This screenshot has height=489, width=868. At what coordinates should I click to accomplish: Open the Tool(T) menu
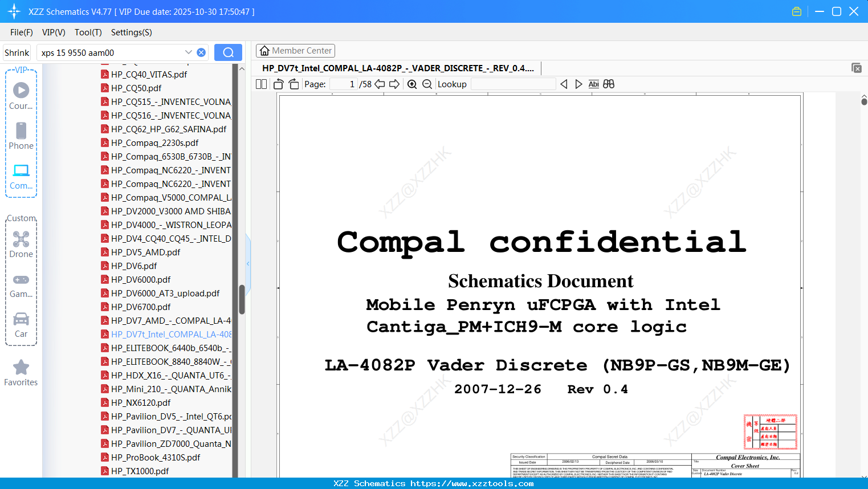tap(88, 32)
